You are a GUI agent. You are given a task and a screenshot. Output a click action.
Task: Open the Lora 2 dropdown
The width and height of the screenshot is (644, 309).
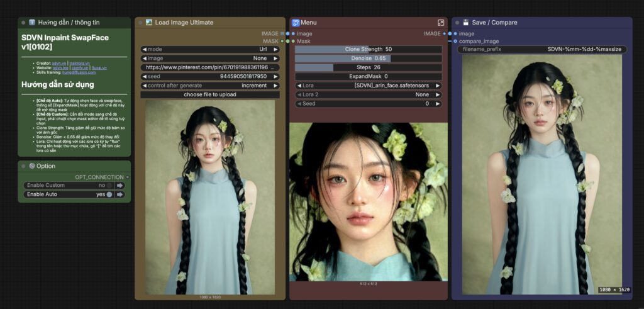(368, 94)
